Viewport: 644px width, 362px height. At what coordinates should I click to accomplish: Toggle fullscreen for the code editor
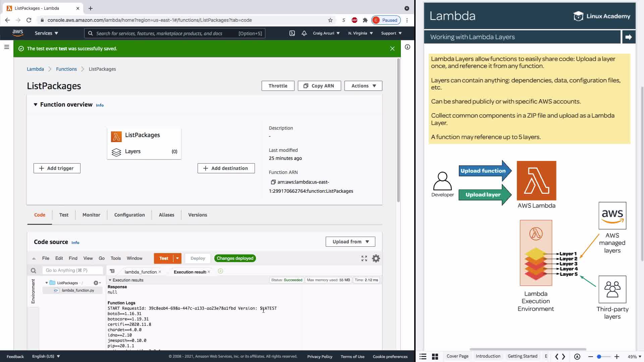364,258
